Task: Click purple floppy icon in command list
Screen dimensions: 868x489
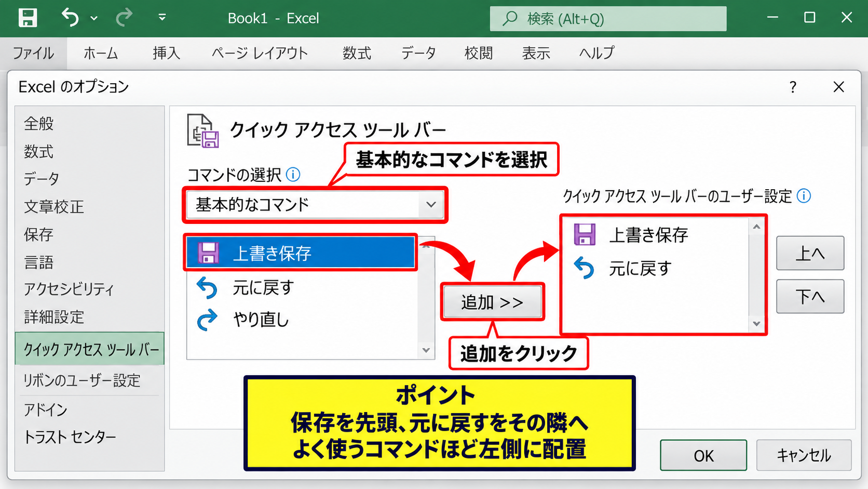Action: (x=208, y=253)
